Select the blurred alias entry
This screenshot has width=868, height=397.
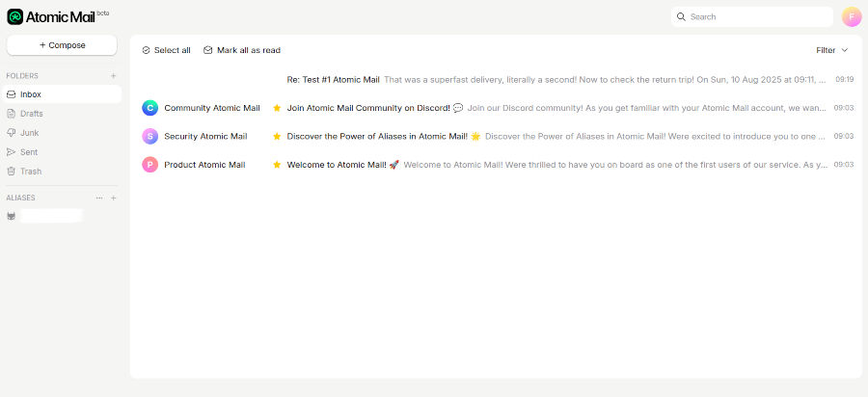51,216
